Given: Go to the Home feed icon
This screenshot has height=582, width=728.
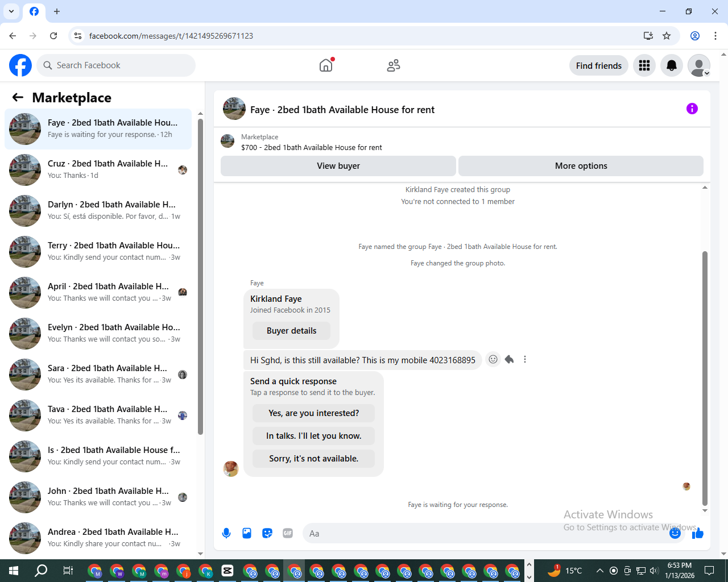Looking at the screenshot, I should (326, 65).
